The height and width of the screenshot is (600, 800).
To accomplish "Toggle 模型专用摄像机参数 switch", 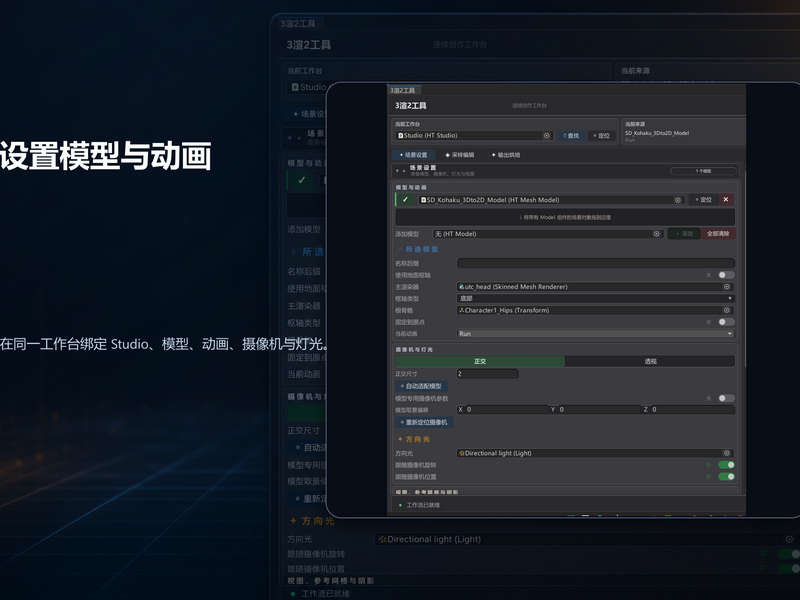I will [727, 398].
